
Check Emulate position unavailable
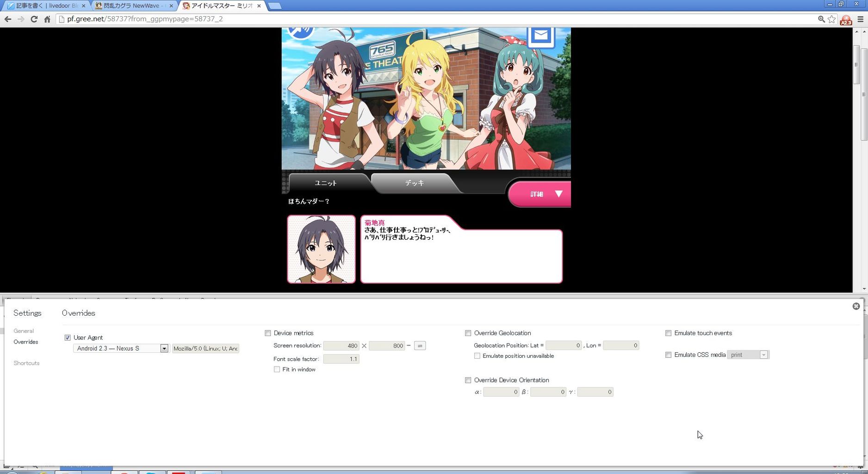(x=477, y=356)
